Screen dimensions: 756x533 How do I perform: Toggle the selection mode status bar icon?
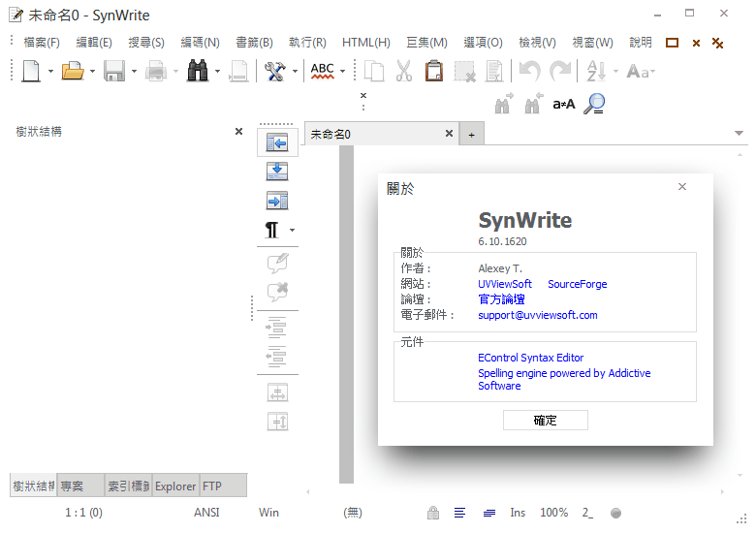489,514
